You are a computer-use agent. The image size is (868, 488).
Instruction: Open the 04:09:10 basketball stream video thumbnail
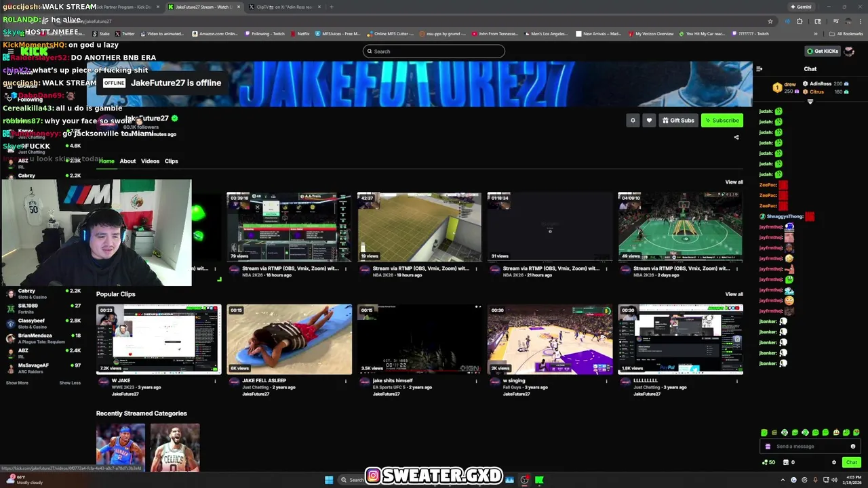pos(680,226)
